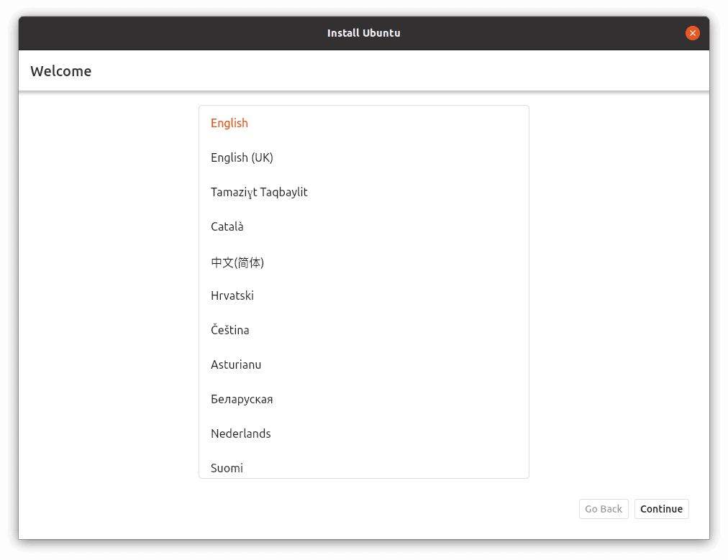This screenshot has height=560, width=728.
Task: Pick Català in the language list
Action: coord(227,226)
